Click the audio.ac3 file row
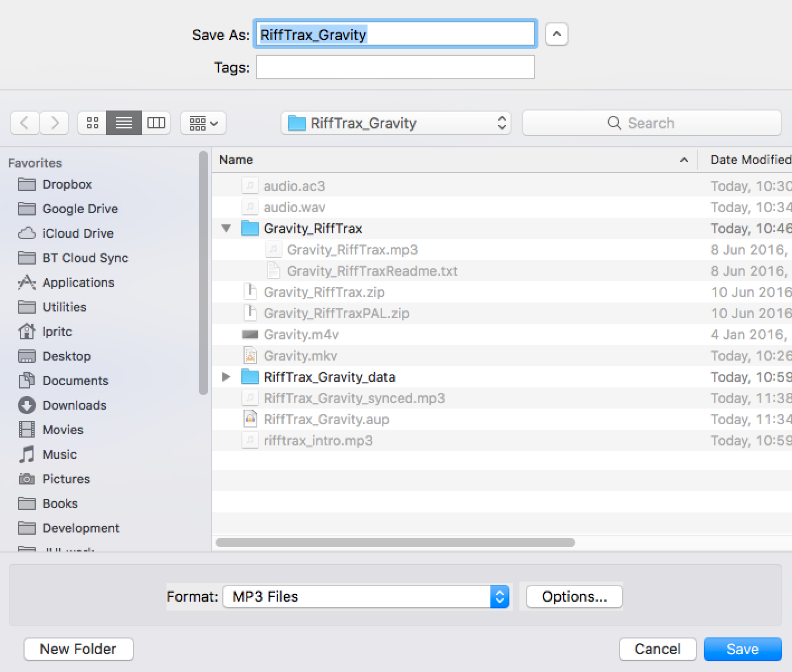The width and height of the screenshot is (792, 672). [x=502, y=186]
